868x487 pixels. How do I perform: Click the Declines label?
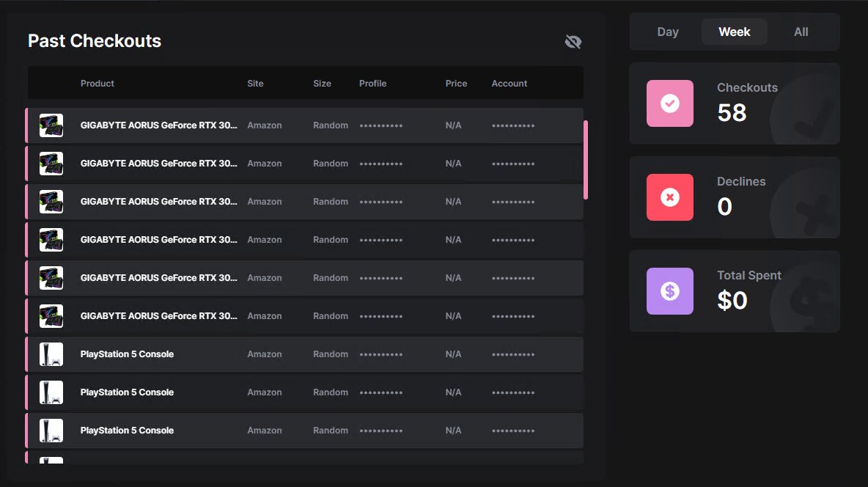741,182
